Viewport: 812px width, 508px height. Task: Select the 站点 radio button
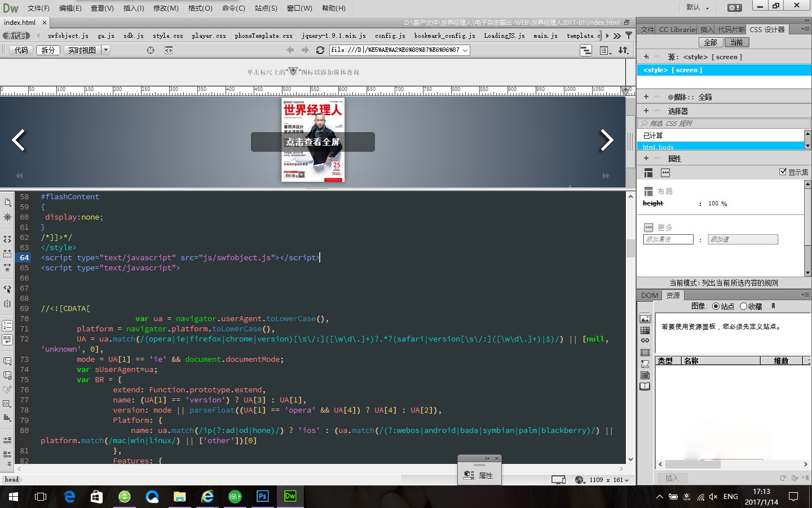[x=716, y=306]
